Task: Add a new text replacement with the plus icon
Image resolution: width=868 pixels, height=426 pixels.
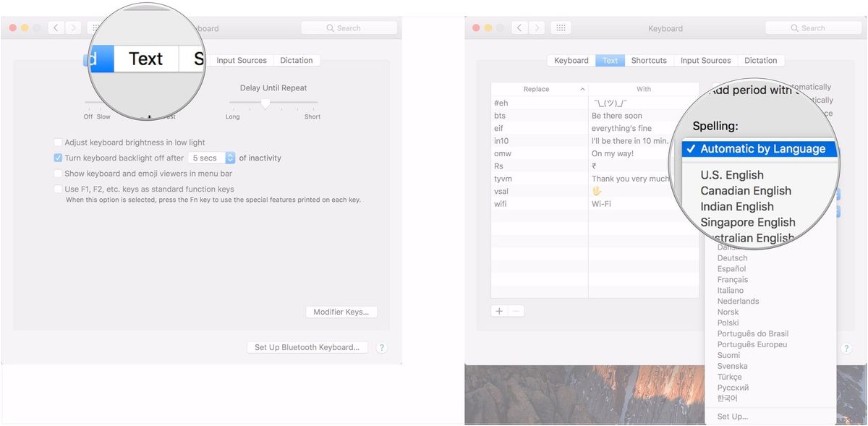Action: tap(498, 310)
